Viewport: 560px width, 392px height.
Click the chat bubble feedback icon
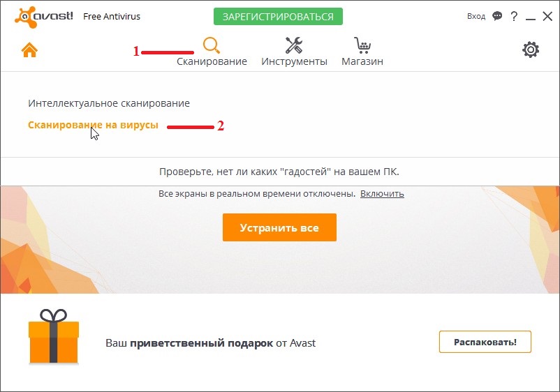pos(497,15)
